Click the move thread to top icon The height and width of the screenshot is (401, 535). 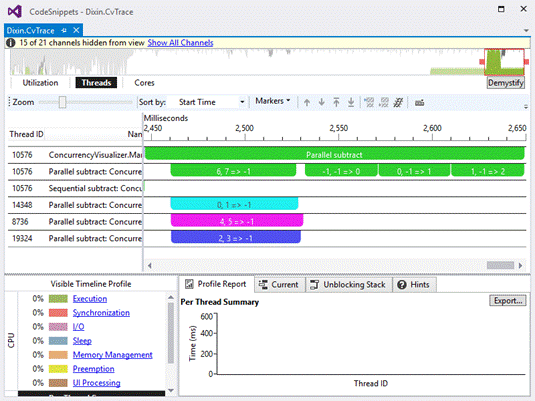pos(336,102)
